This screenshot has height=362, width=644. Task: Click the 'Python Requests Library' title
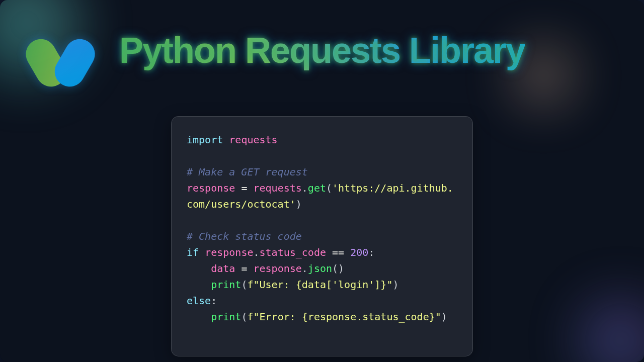322,50
